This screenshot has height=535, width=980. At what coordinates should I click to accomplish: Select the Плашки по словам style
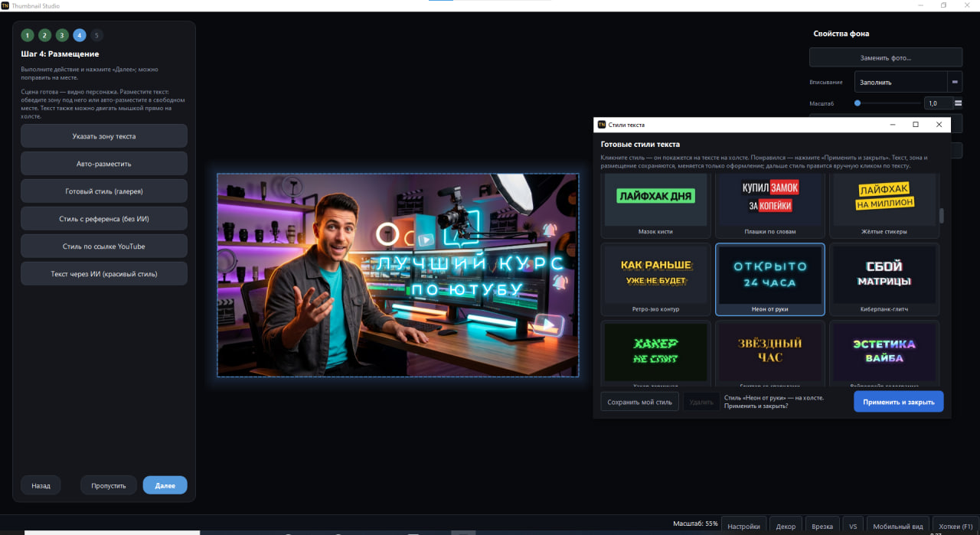[x=769, y=204]
